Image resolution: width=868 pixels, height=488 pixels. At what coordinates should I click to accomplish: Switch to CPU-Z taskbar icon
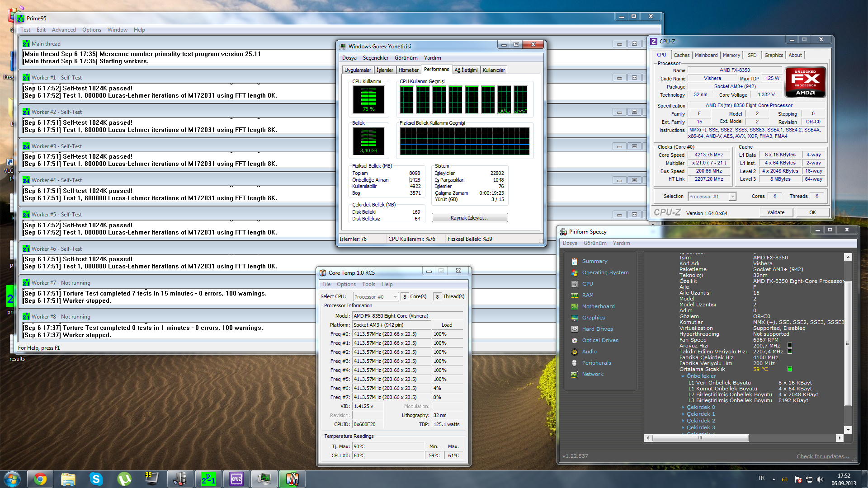pos(236,479)
